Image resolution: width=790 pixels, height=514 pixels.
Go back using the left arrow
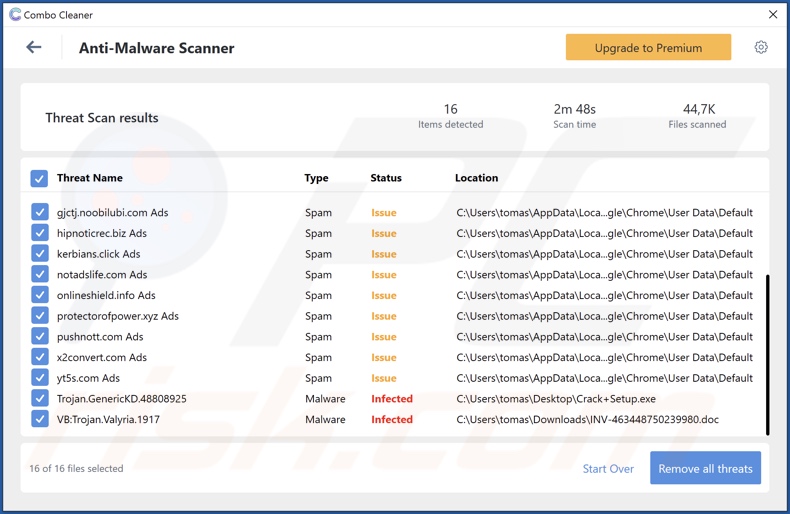34,47
